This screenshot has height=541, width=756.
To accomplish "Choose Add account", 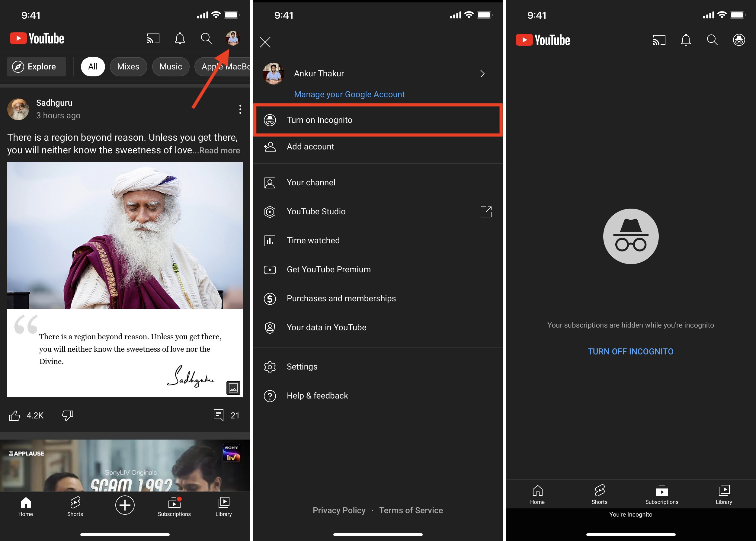I will 378,147.
